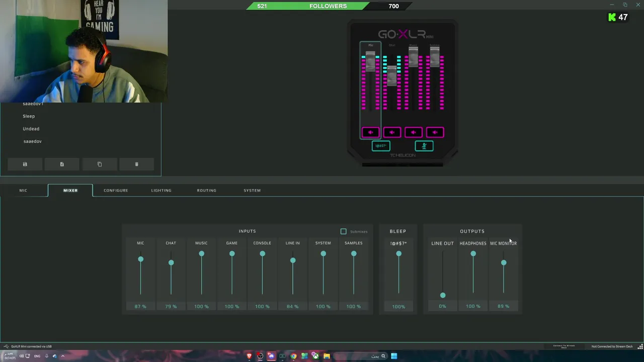Click the cough mic mute button on device
This screenshot has width=644, height=362.
click(x=424, y=146)
